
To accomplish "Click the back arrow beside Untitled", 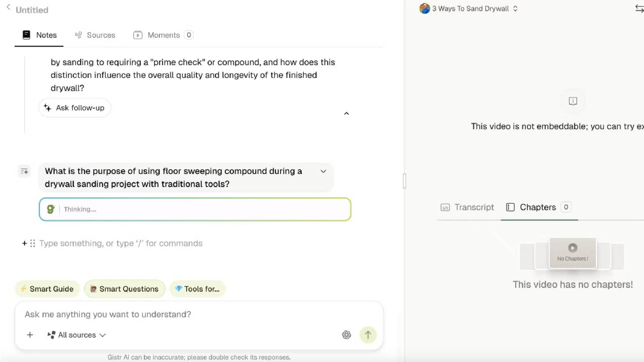I will click(9, 7).
